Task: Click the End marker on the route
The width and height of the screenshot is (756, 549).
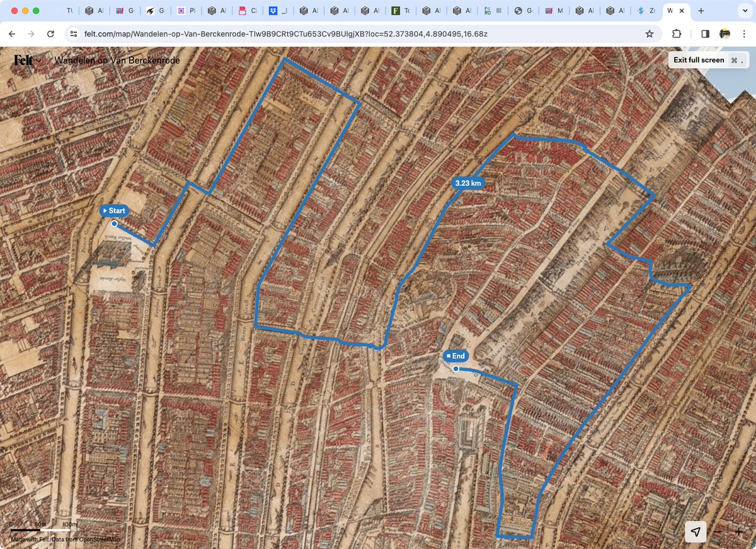Action: 457,355
